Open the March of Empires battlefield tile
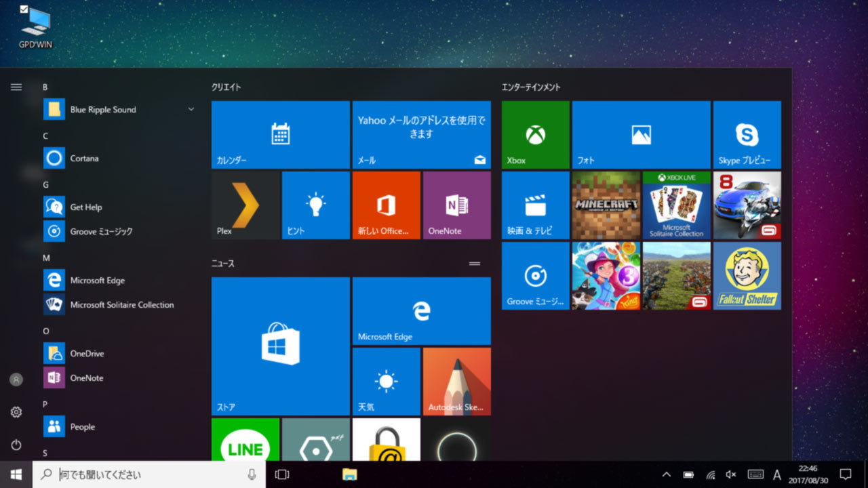This screenshot has height=488, width=868. tap(676, 276)
